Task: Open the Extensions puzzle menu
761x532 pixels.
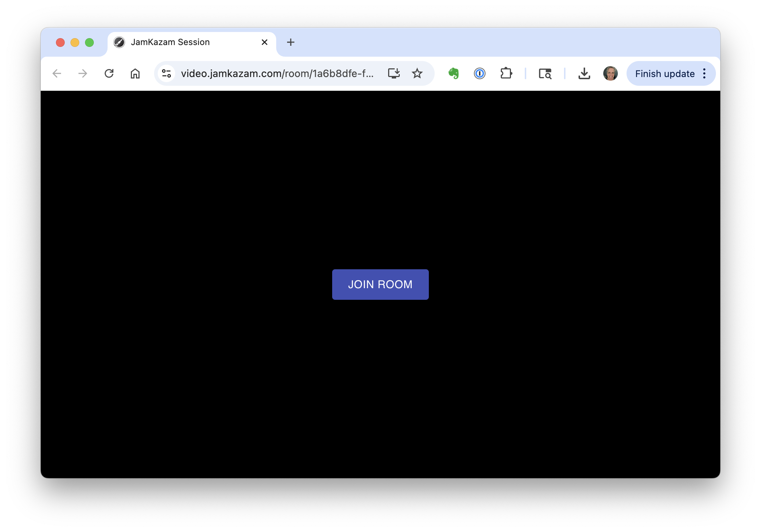Action: pos(506,73)
